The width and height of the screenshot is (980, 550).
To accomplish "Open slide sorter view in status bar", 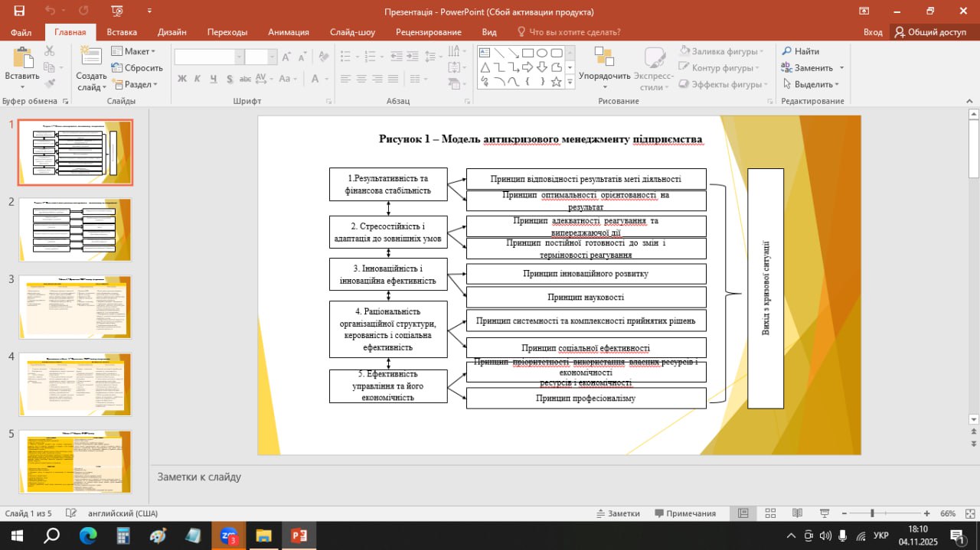I will 770,513.
